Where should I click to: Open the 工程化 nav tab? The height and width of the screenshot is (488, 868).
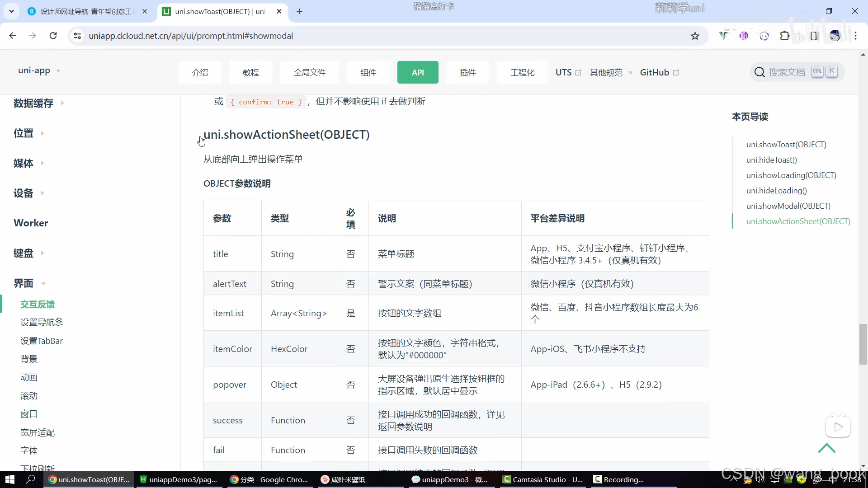pyautogui.click(x=523, y=72)
